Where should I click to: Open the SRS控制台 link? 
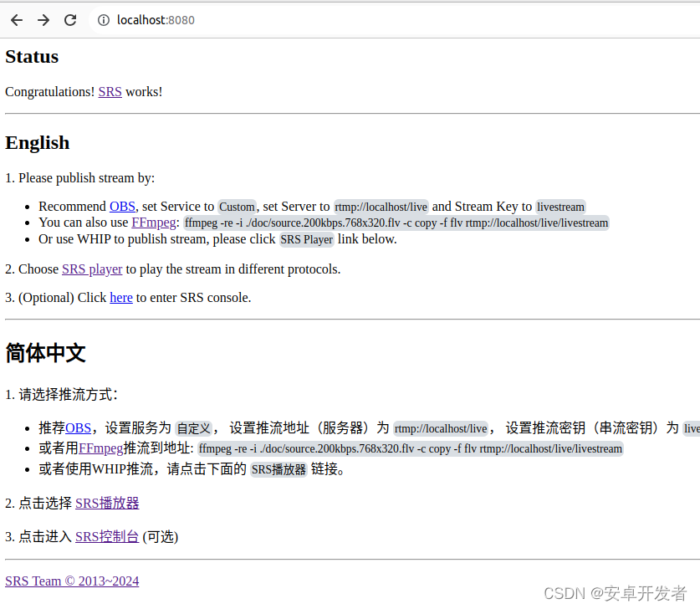[x=107, y=537]
